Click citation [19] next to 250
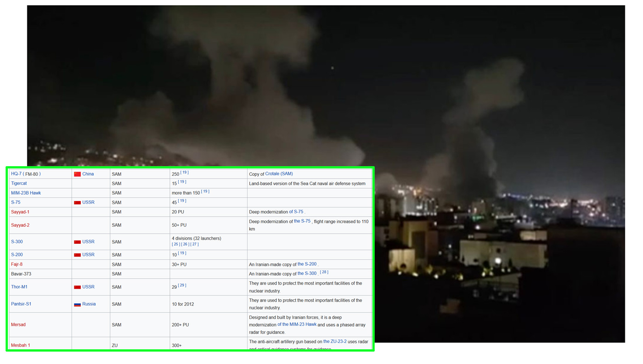Screen dimensions: 643x364 click(184, 173)
